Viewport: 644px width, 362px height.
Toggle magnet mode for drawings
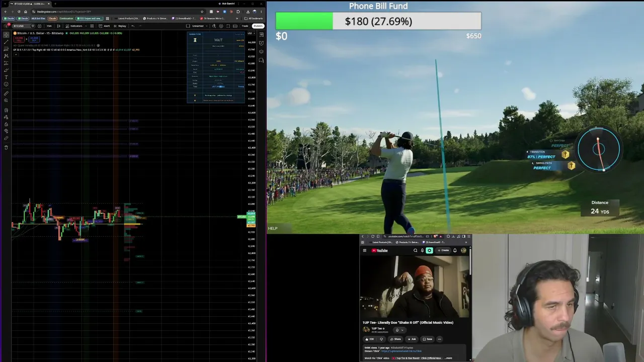point(6,110)
